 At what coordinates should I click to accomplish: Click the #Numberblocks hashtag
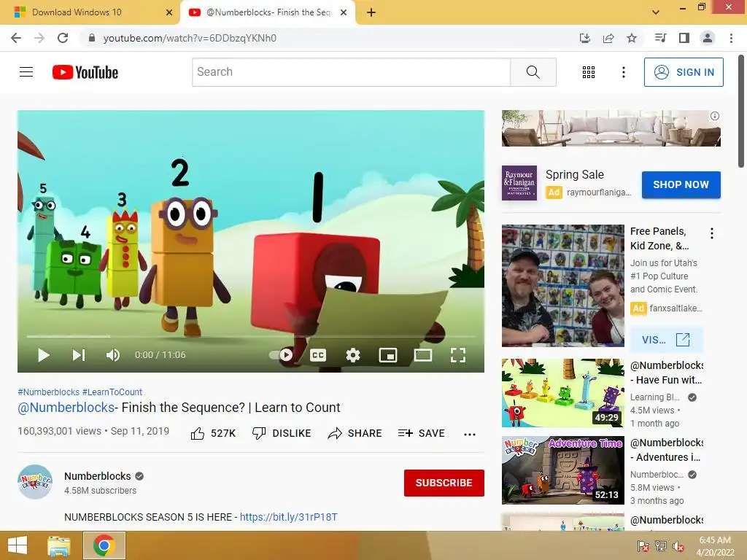[x=49, y=392]
